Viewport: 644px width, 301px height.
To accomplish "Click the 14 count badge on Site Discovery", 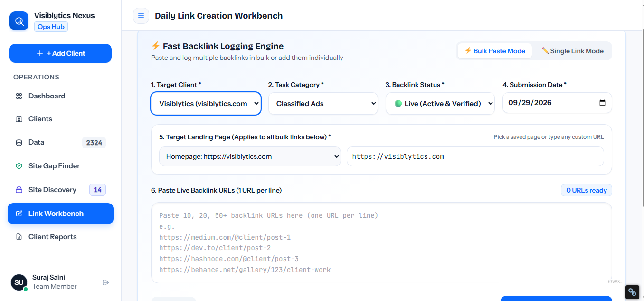I will click(97, 190).
